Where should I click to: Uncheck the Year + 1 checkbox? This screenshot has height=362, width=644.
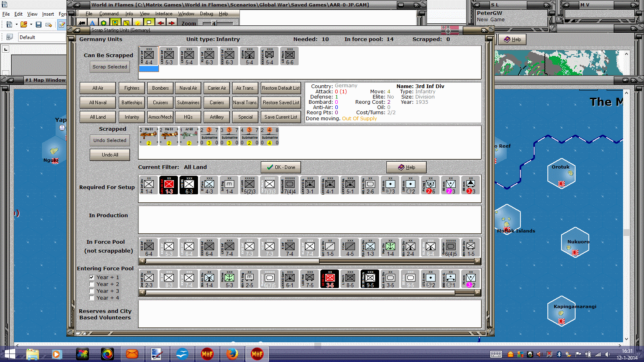pyautogui.click(x=92, y=277)
